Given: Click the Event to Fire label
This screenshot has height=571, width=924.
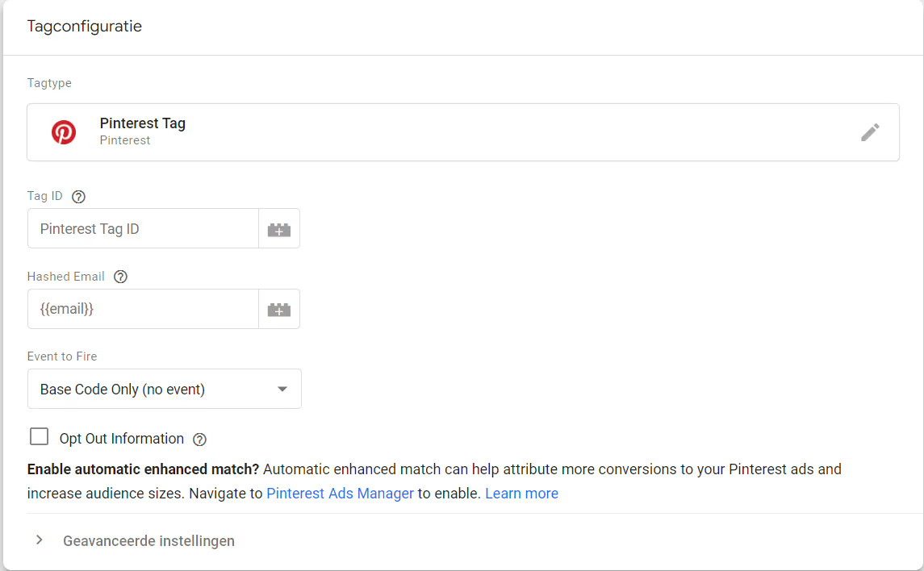Looking at the screenshot, I should pyautogui.click(x=62, y=356).
